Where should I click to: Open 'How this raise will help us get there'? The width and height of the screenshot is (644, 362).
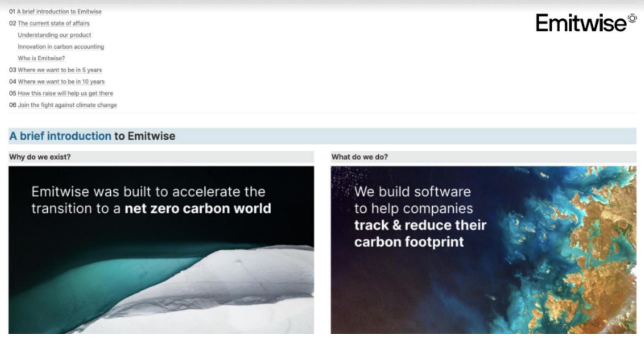[65, 93]
